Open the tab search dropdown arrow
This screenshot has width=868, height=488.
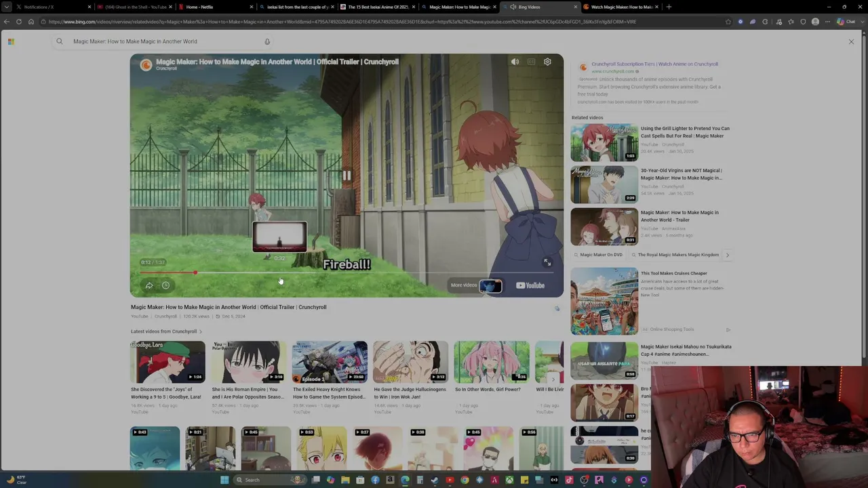6,7
